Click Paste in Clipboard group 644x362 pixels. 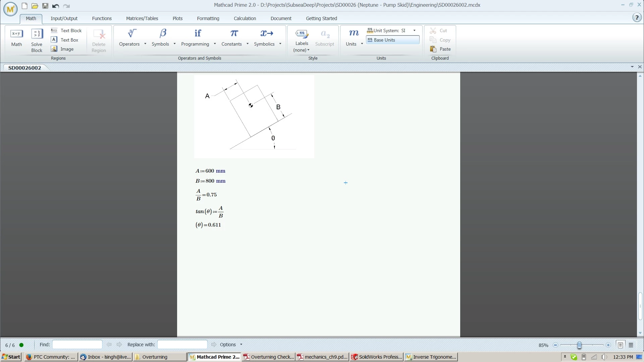(x=440, y=49)
